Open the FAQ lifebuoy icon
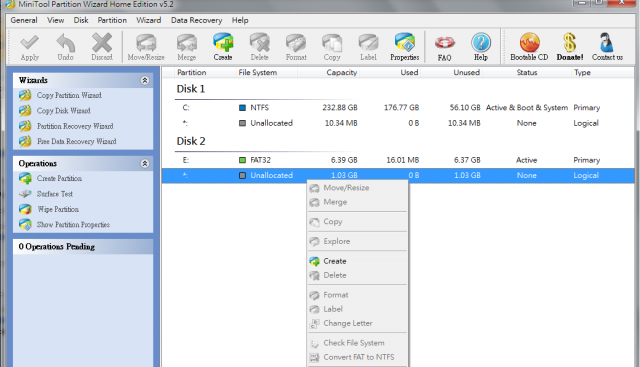The image size is (640, 367). [x=444, y=48]
